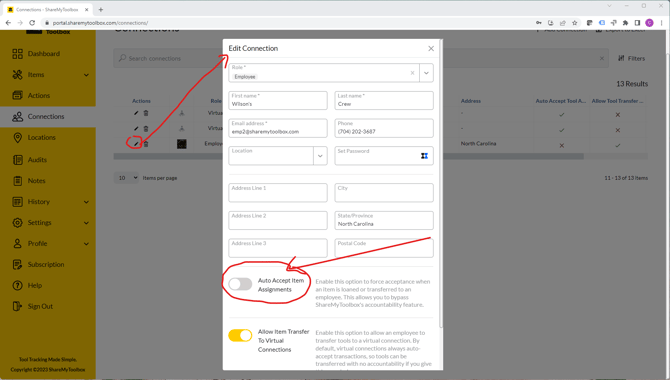Click North Carolina cell in Address column
This screenshot has width=670, height=380.
click(x=478, y=144)
